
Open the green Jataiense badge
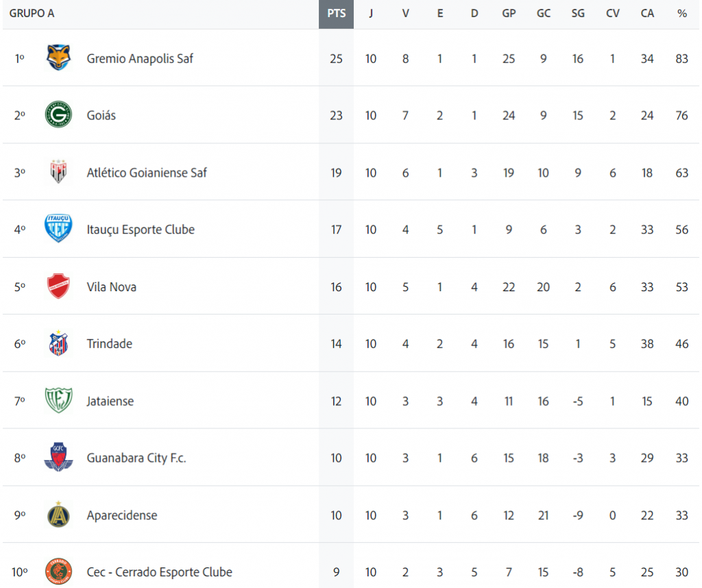tap(58, 400)
